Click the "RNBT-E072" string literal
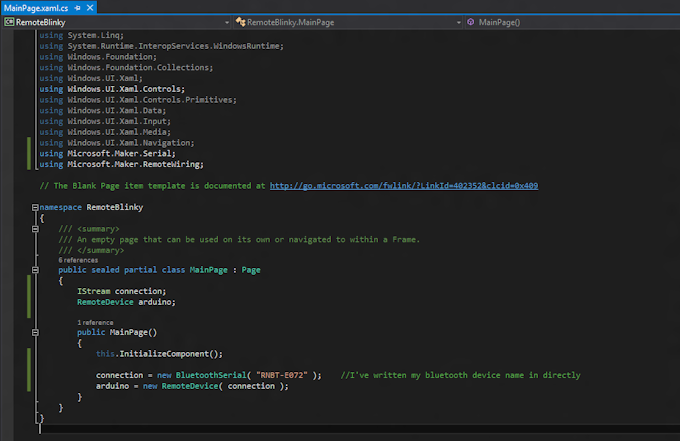The height and width of the screenshot is (441, 680). point(282,375)
